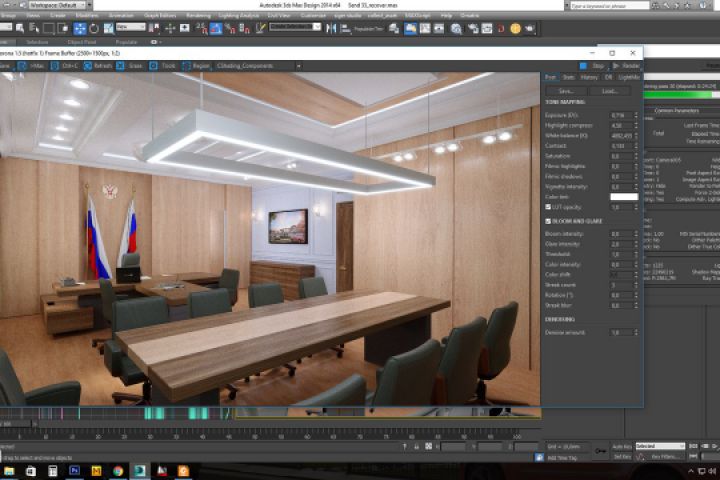This screenshot has width=720, height=480.
Task: Click the Save... button in Post tab
Action: (566, 91)
